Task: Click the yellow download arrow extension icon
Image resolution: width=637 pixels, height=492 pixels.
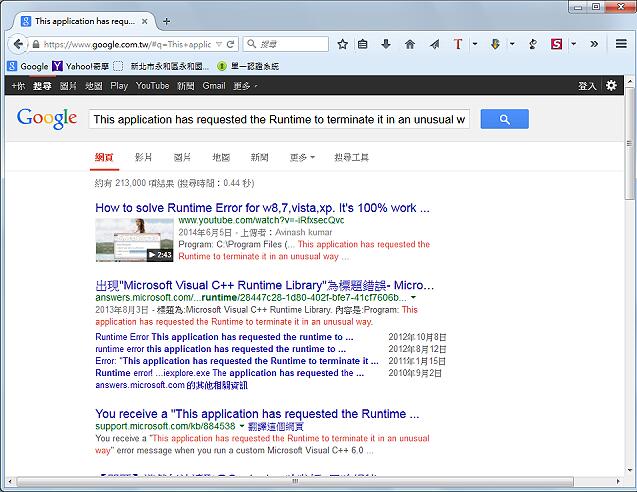Action: 495,44
